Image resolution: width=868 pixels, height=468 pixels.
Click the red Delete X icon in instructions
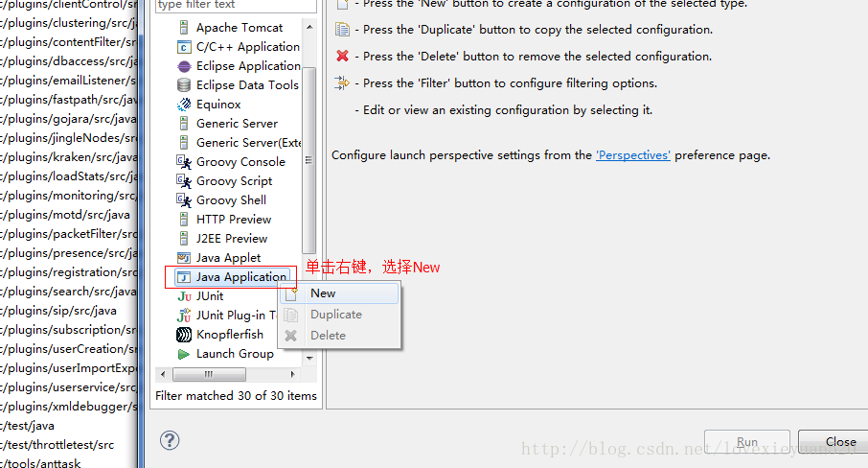[343, 56]
